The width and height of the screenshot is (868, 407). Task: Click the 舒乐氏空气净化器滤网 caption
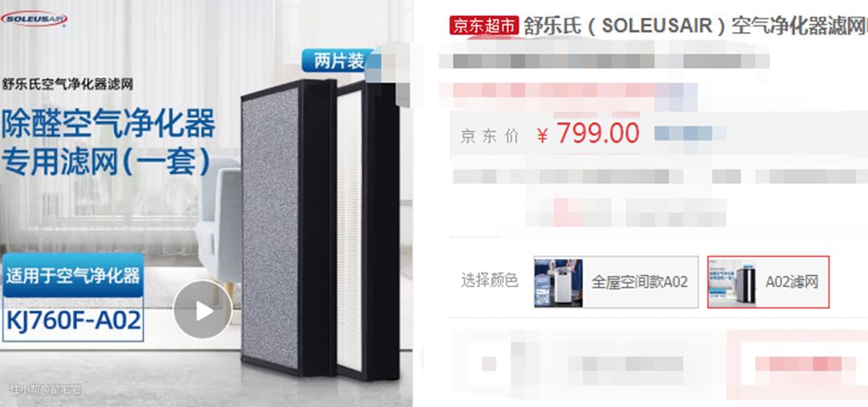68,84
